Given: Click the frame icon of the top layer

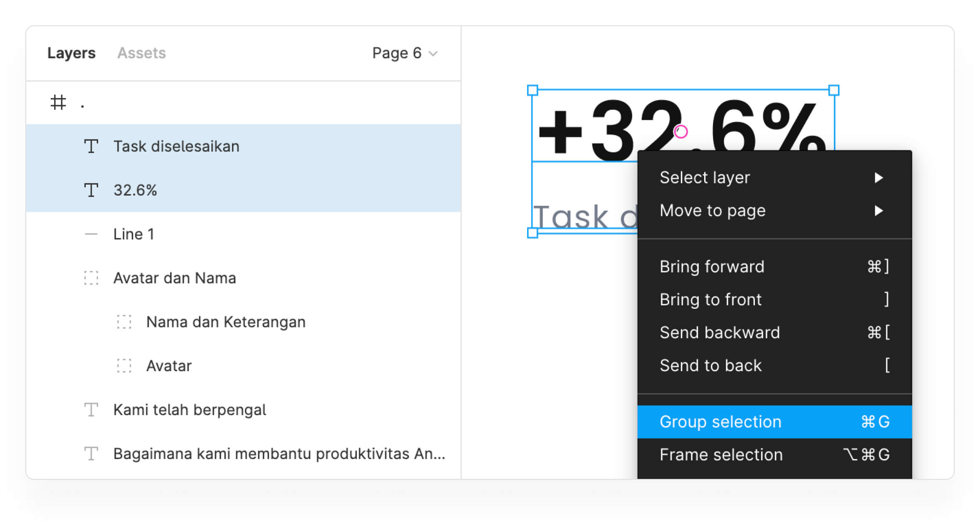Looking at the screenshot, I should [x=58, y=102].
